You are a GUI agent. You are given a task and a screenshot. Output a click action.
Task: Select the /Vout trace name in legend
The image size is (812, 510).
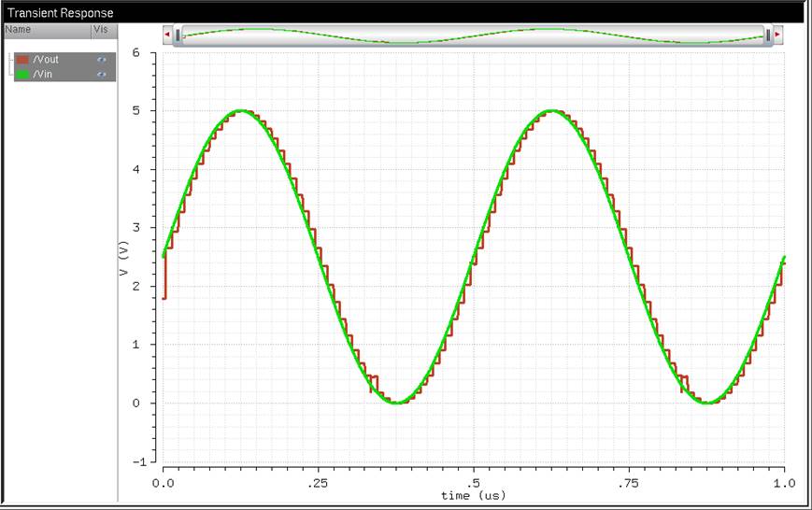click(46, 60)
